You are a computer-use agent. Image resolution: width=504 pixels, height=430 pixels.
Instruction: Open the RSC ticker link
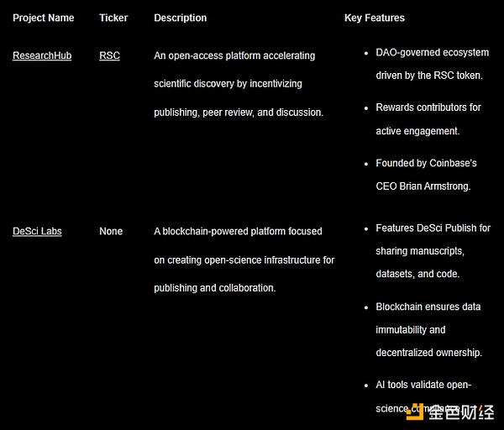pyautogui.click(x=109, y=55)
